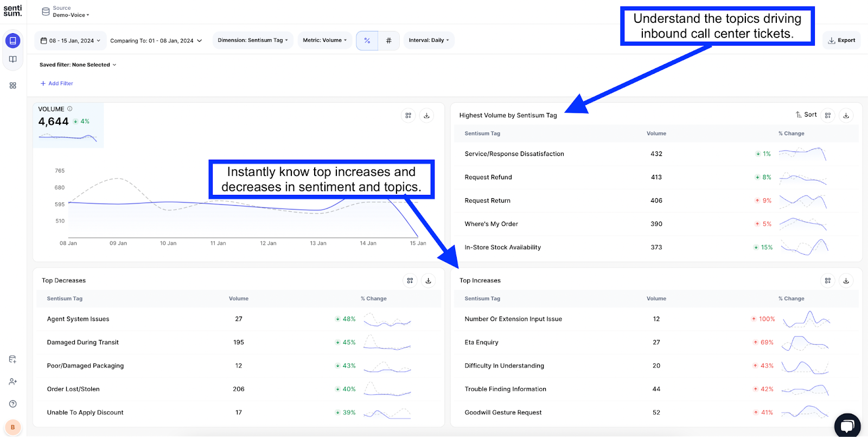
Task: Switch display to absolute number mode
Action: pyautogui.click(x=388, y=41)
